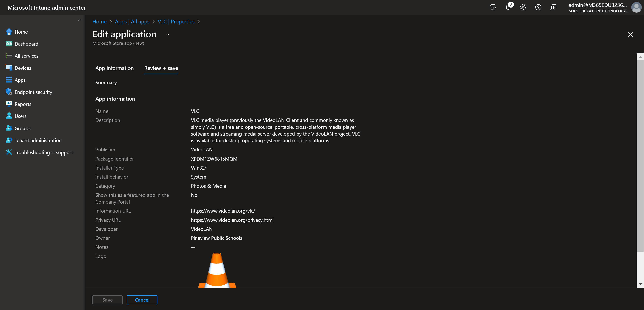Click the package identifier XPDM1ZW6815MQM
Image resolution: width=644 pixels, height=310 pixels.
click(x=214, y=159)
